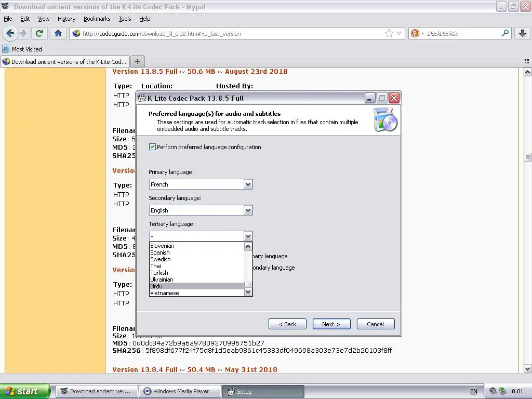
Task: Switch to Mypal browser taskbar button
Action: [97, 391]
